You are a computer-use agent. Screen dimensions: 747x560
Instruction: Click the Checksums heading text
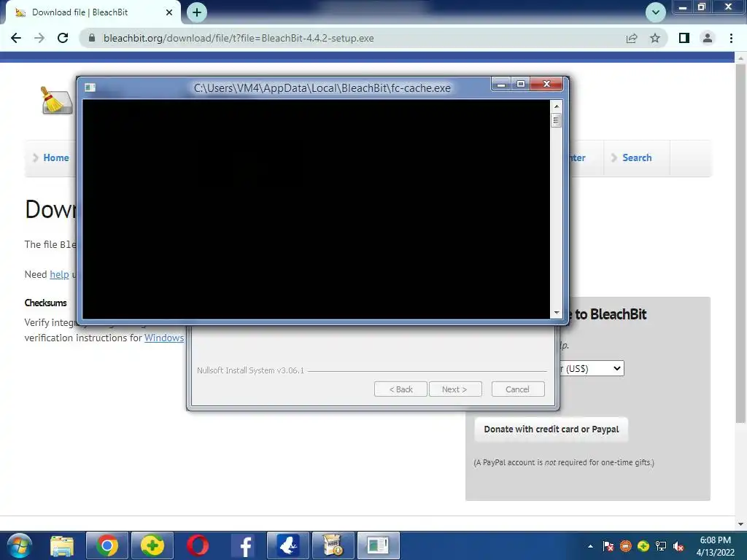pos(46,303)
